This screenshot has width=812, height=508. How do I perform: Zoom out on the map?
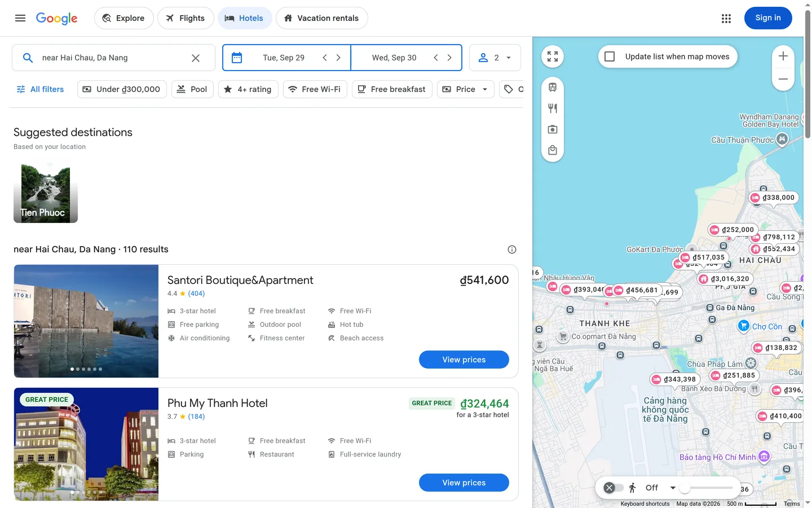(783, 79)
